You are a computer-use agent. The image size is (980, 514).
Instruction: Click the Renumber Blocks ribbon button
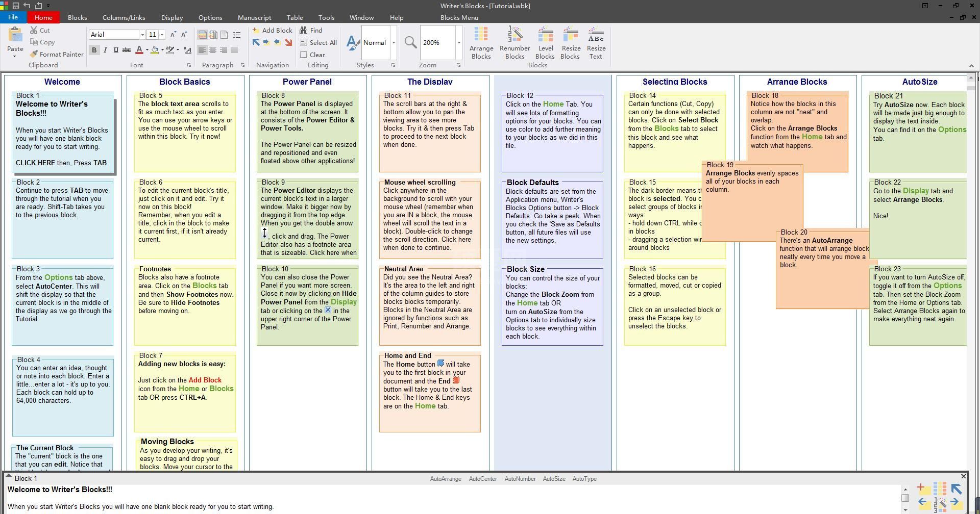coord(514,43)
